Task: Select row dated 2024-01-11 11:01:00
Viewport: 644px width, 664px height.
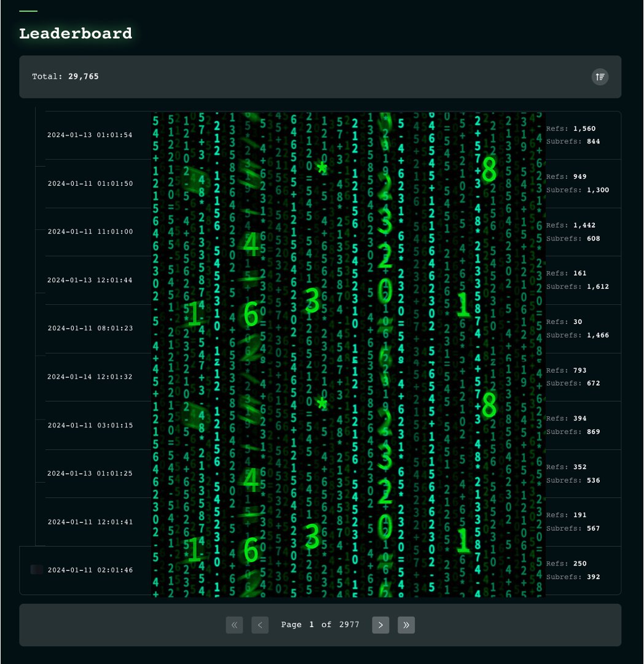Action: point(333,232)
